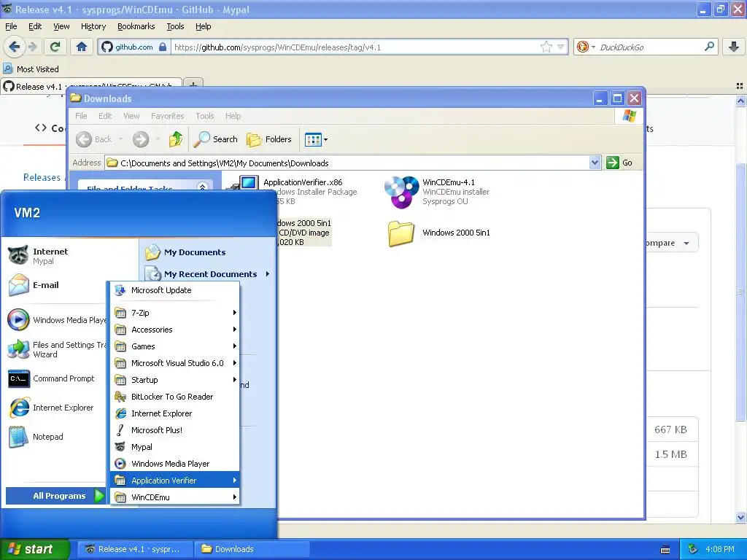Open Mypal downloads arrow button

point(734,47)
